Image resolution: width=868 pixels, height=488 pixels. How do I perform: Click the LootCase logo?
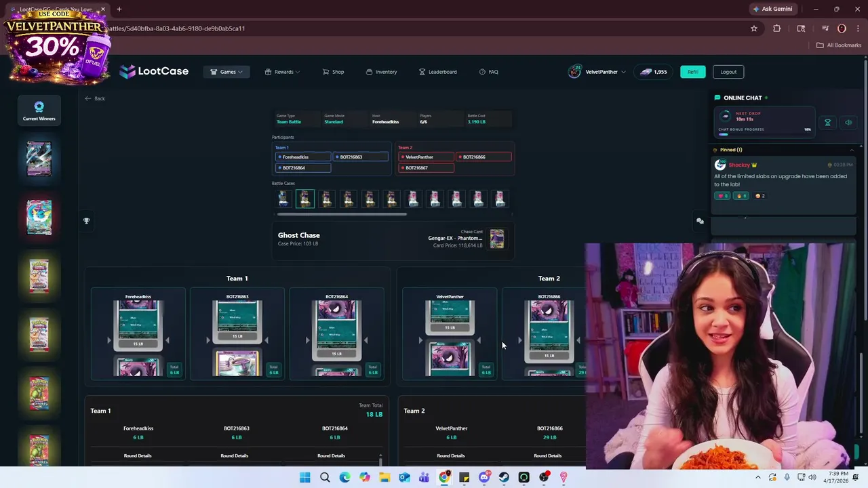pyautogui.click(x=154, y=71)
